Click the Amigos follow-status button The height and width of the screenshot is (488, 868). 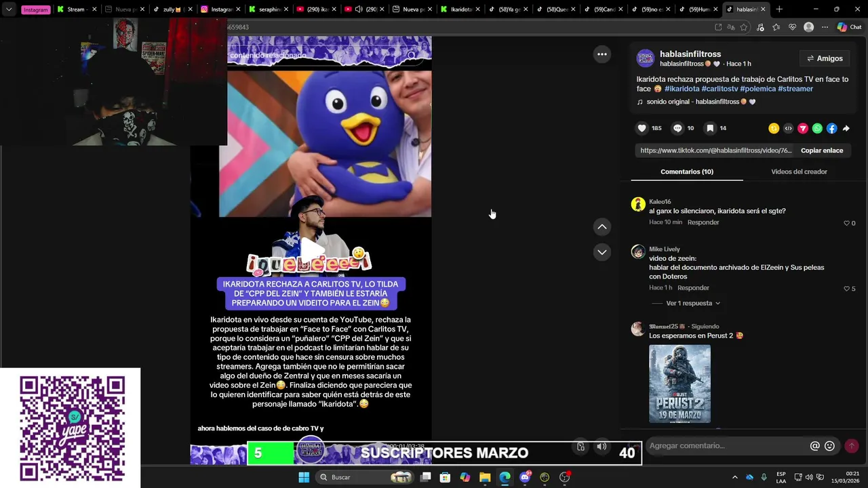(825, 58)
